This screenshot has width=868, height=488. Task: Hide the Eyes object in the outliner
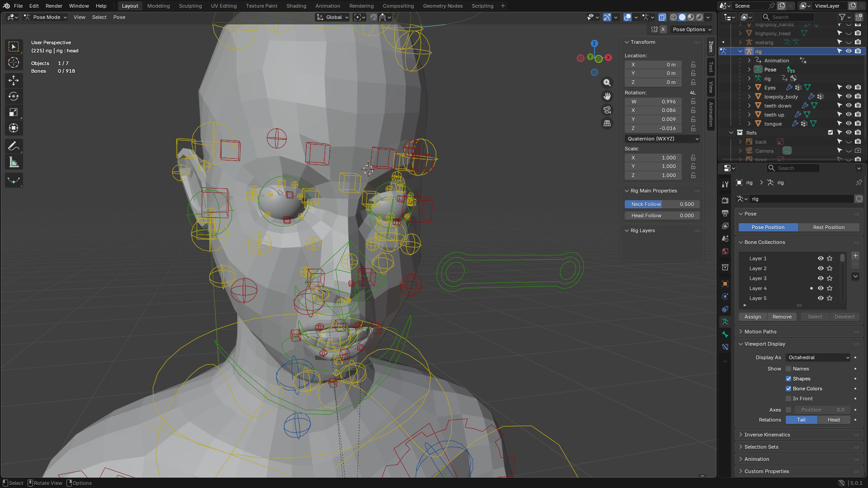[849, 87]
